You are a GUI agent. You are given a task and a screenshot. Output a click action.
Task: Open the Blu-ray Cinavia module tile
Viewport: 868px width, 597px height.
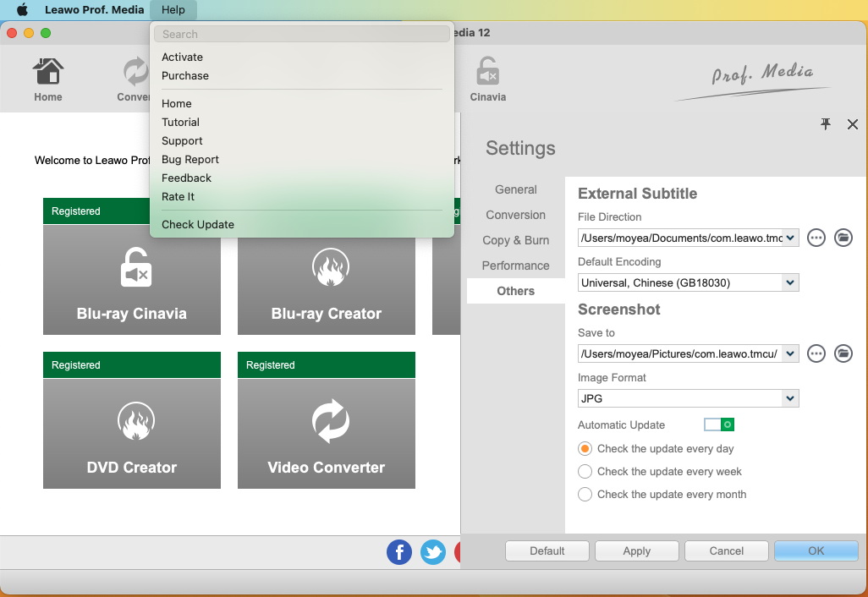[x=132, y=279]
